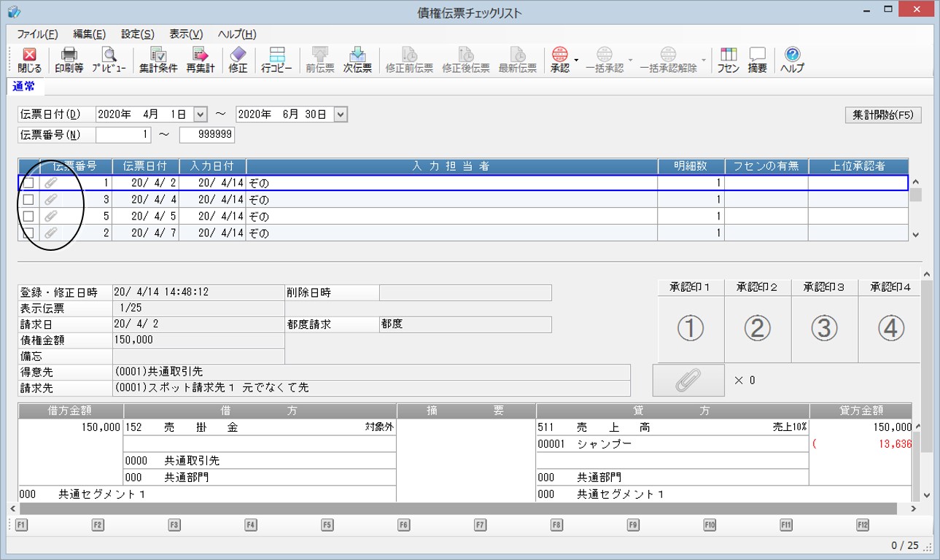The image size is (940, 560).
Task: Click 一括承認解除 bulk unapprove icon
Action: (x=668, y=61)
